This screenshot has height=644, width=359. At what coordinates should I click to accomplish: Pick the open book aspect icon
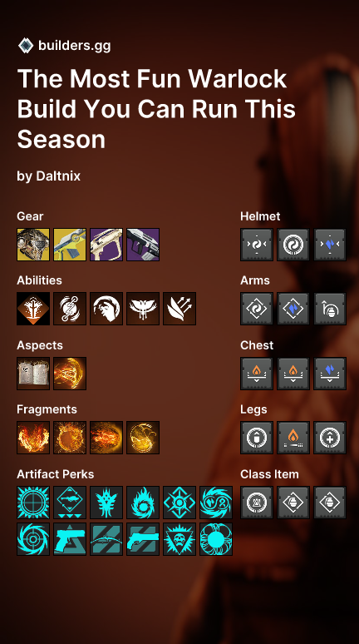click(33, 374)
